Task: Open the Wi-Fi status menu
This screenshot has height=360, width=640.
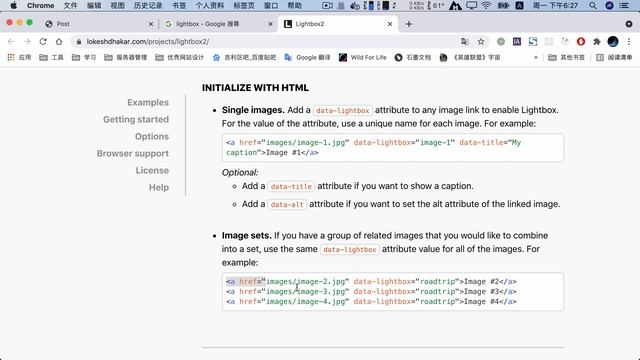Action: [x=486, y=6]
